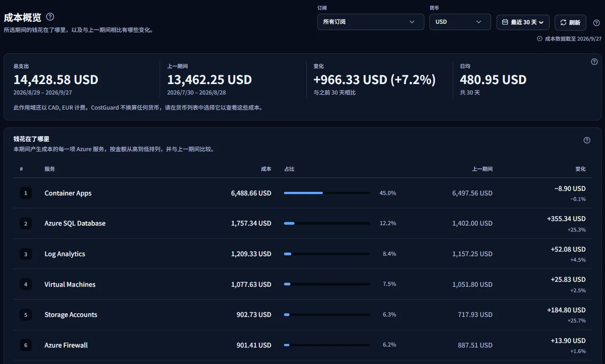The width and height of the screenshot is (605, 364).
Task: Click help icon next to 成本概览 title
Action: pos(50,17)
